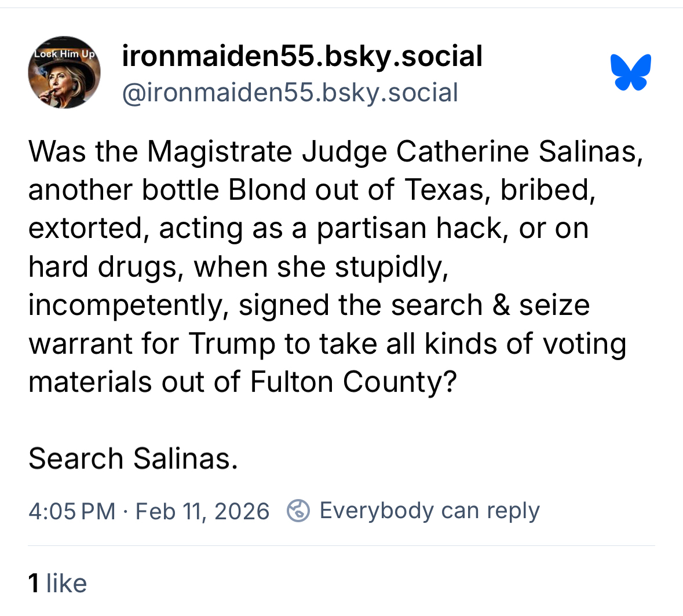Open the "Everybody can reply" setting
The height and width of the screenshot is (616, 683).
pyautogui.click(x=429, y=511)
